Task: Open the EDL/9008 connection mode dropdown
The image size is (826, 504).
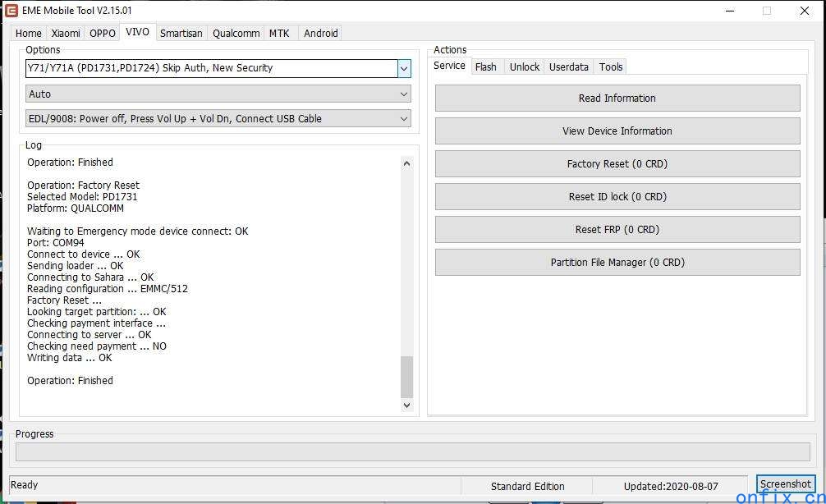Action: pos(218,119)
